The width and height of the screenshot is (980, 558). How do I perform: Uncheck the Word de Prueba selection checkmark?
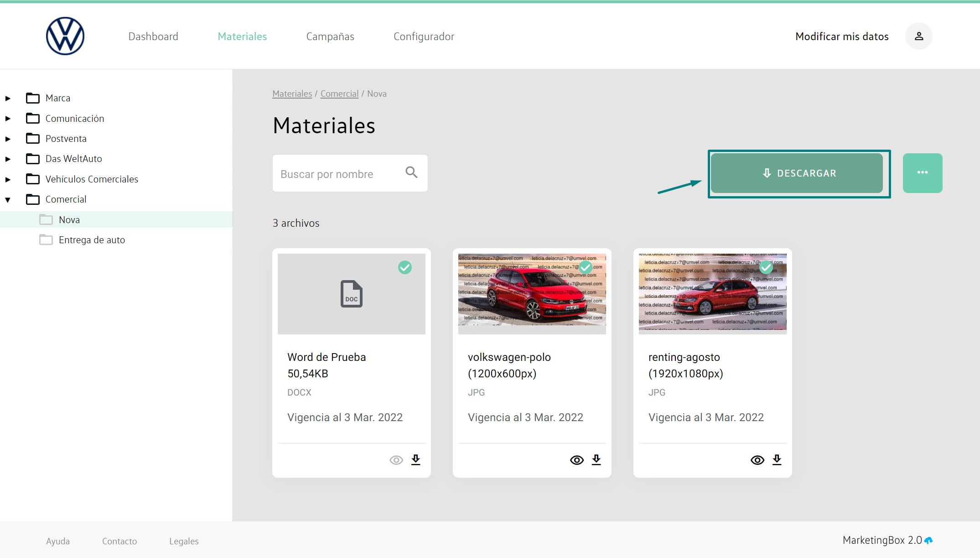(404, 267)
